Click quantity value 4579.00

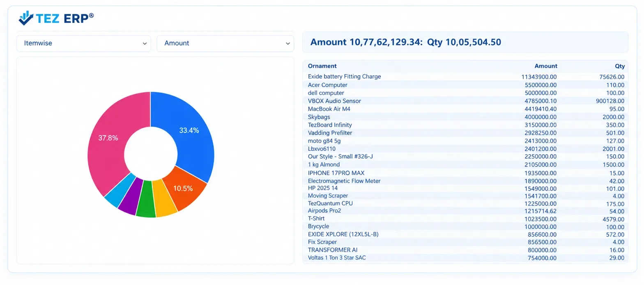(613, 219)
